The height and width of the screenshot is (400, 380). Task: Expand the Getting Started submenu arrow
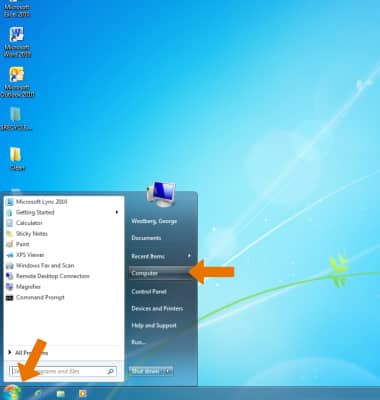click(x=117, y=212)
